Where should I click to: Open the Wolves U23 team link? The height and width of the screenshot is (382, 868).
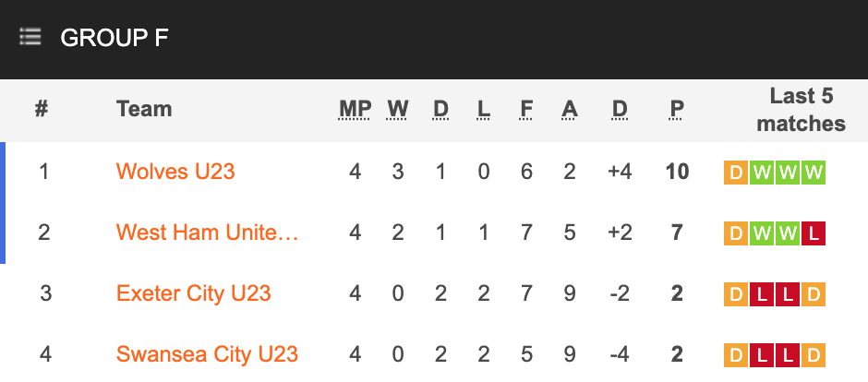pos(175,172)
